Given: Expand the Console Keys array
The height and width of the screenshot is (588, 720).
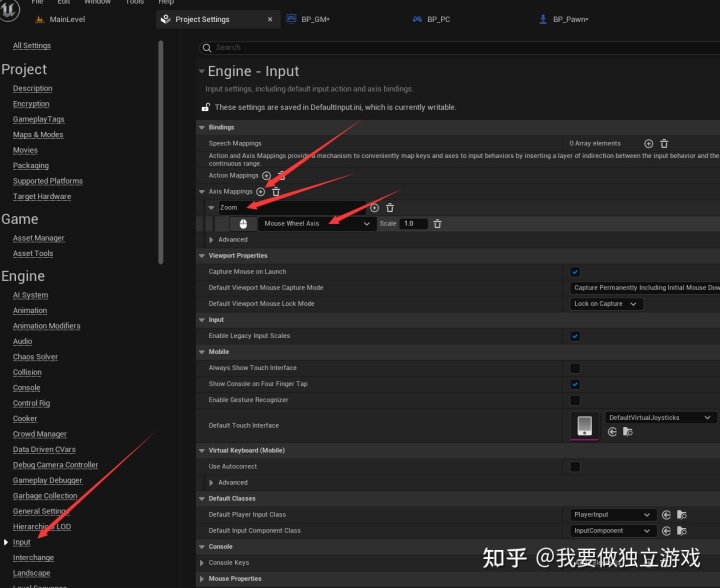Looking at the screenshot, I should [202, 563].
